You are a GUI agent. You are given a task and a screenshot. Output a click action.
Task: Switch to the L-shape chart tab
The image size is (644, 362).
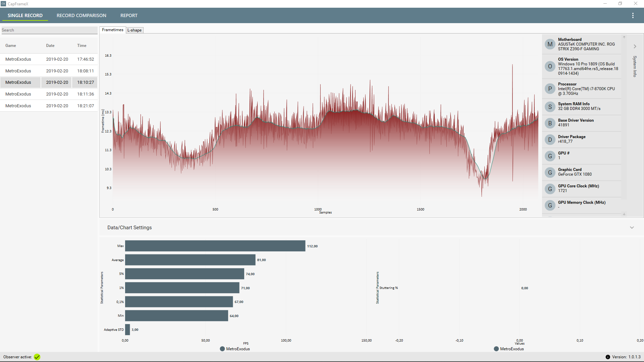(x=135, y=30)
